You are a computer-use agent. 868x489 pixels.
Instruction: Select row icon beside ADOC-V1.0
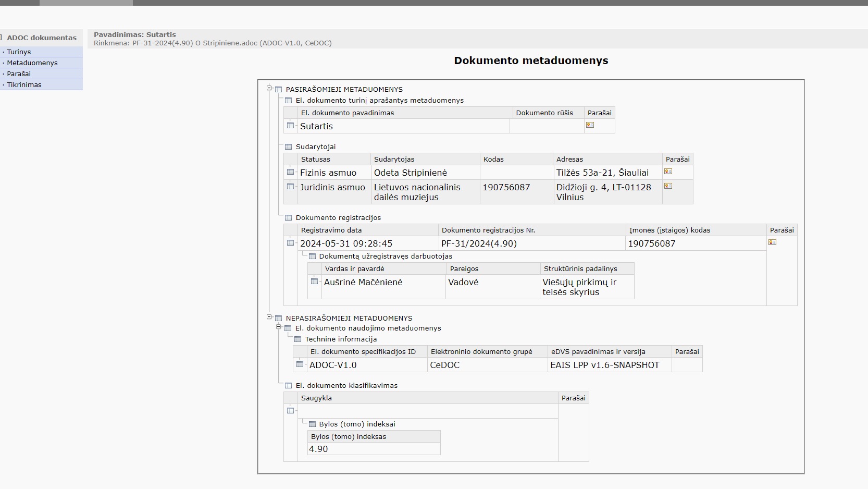click(300, 364)
